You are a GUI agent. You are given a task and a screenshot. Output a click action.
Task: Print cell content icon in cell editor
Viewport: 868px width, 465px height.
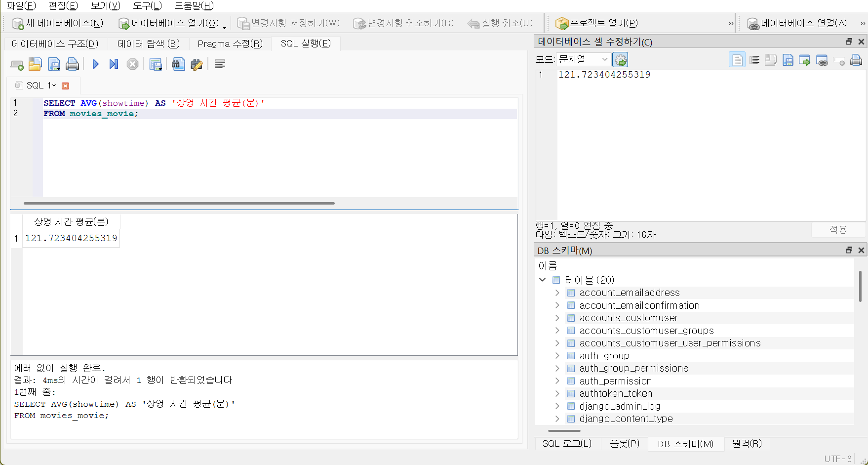tap(856, 60)
